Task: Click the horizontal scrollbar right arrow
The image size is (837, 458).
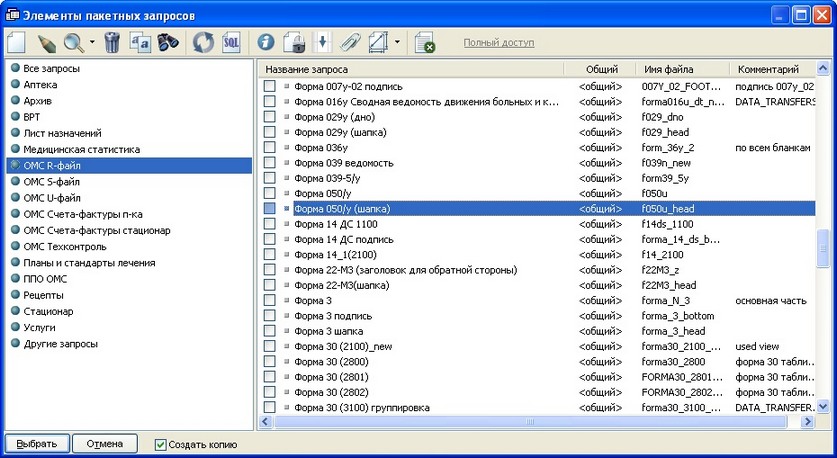Action: click(808, 422)
